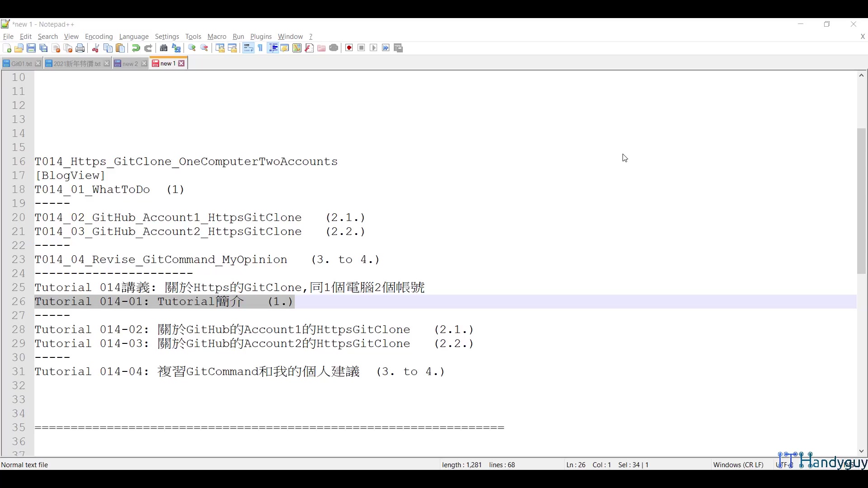Image resolution: width=868 pixels, height=488 pixels.
Task: Expand the Macro menu
Action: coord(217,37)
